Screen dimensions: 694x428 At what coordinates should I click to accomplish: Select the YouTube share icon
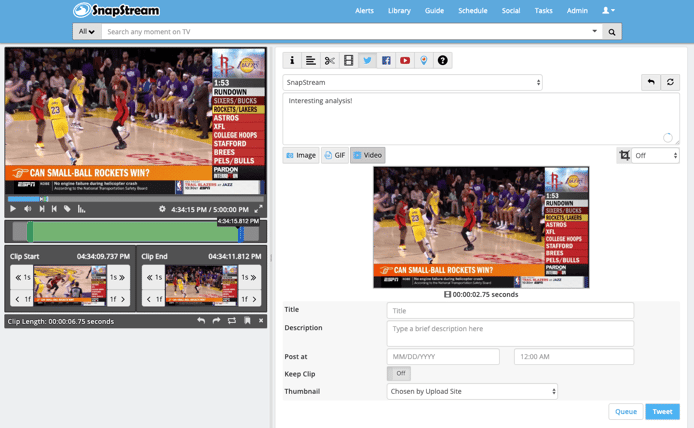[x=405, y=61]
